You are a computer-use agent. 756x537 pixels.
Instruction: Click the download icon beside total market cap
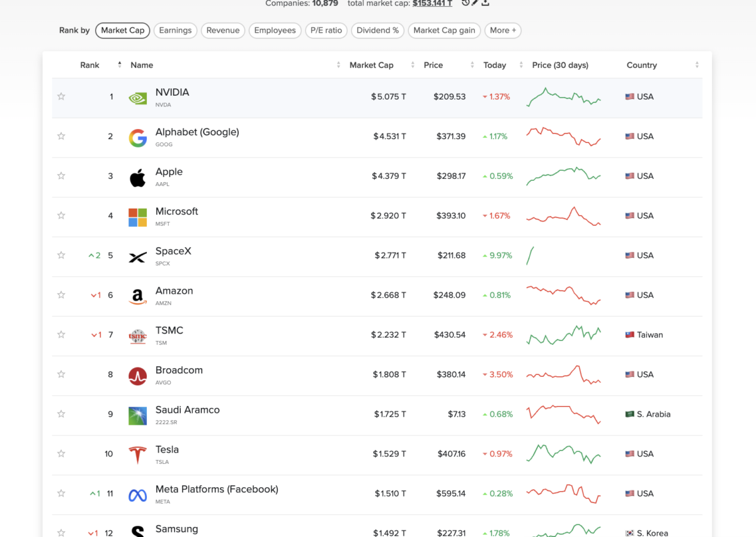485,3
